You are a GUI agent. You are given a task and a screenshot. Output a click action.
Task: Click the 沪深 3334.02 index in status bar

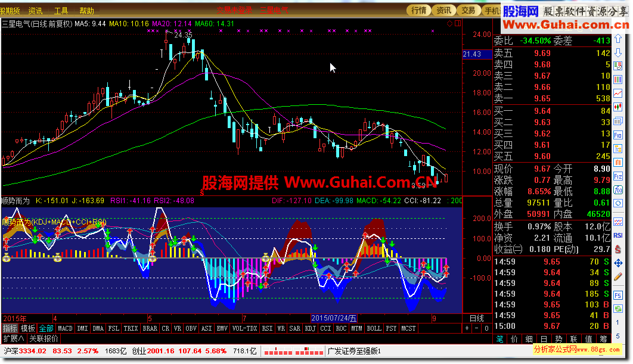[25, 351]
